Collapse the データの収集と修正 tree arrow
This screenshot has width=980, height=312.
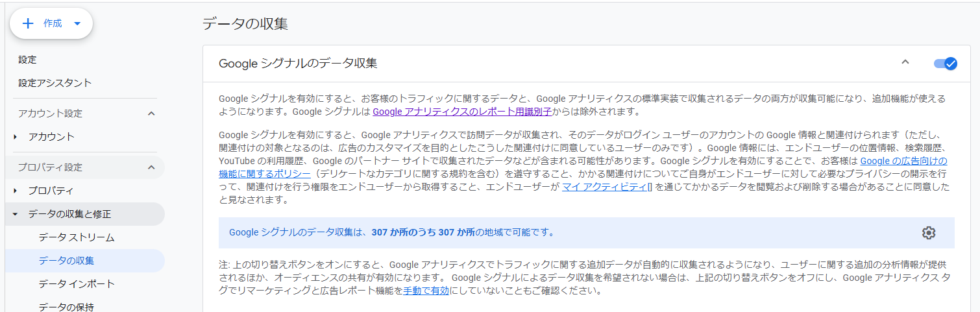tap(16, 214)
